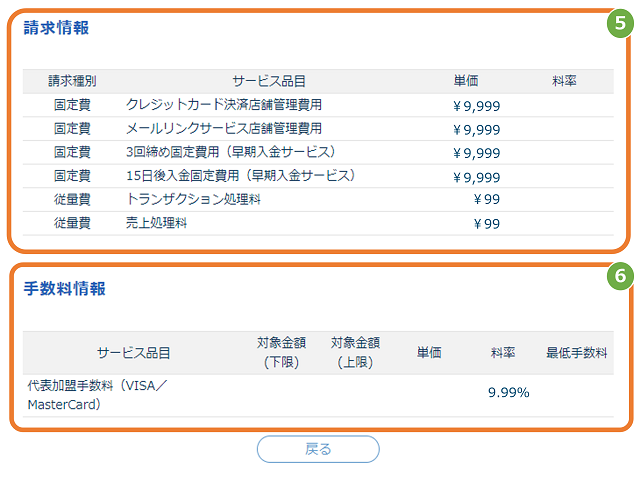This screenshot has height=491, width=640.
Task: Select the トランザクション処理料 row
Action: pos(318,200)
